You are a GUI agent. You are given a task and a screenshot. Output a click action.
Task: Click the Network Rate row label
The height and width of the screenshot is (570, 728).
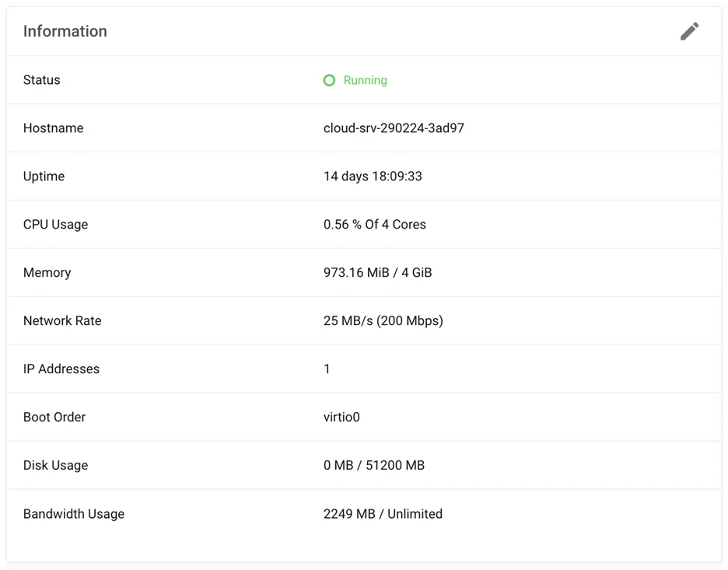[x=62, y=321]
